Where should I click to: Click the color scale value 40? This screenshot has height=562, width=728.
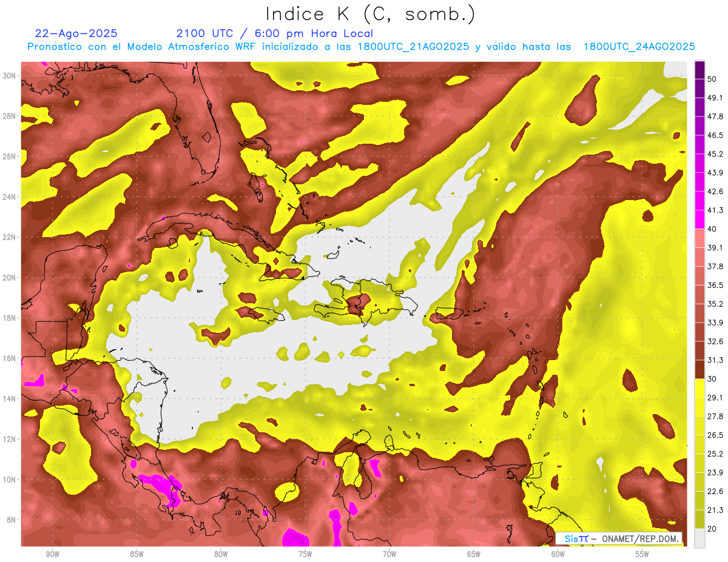click(712, 229)
